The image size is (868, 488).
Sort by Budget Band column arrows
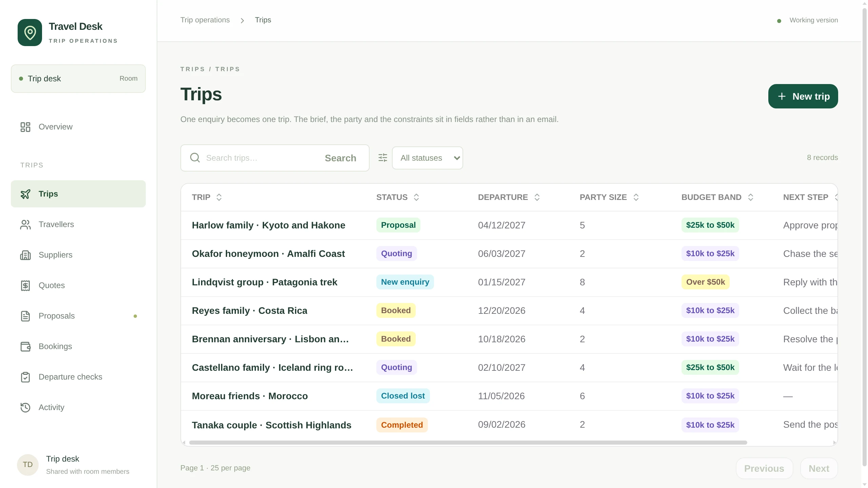point(751,197)
